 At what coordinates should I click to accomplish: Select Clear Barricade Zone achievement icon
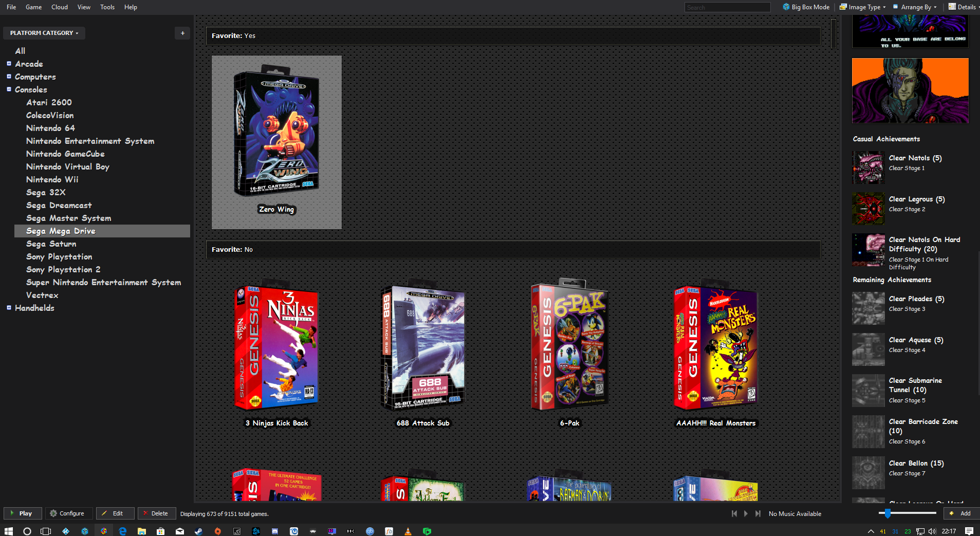point(868,432)
